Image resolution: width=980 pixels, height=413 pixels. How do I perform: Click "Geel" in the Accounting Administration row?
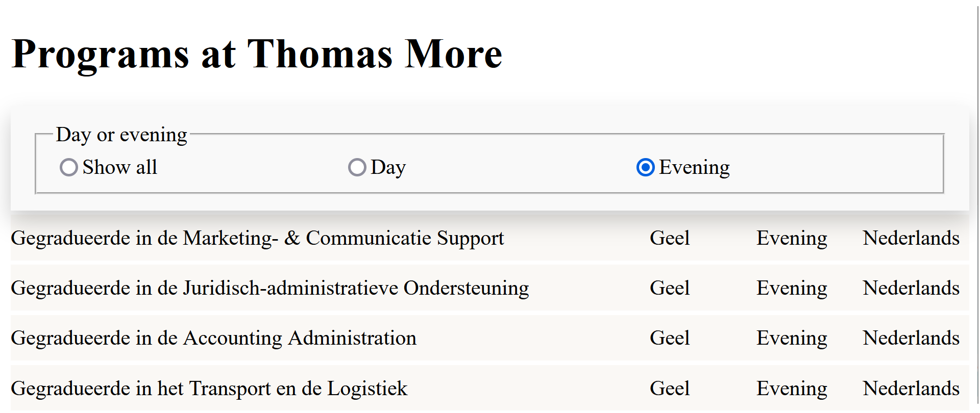[x=669, y=338]
